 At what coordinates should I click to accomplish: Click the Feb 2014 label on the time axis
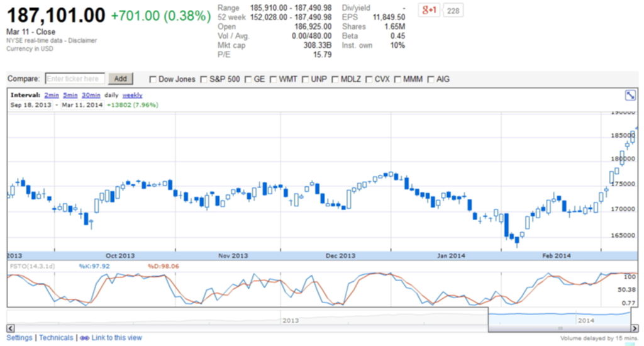(x=557, y=255)
